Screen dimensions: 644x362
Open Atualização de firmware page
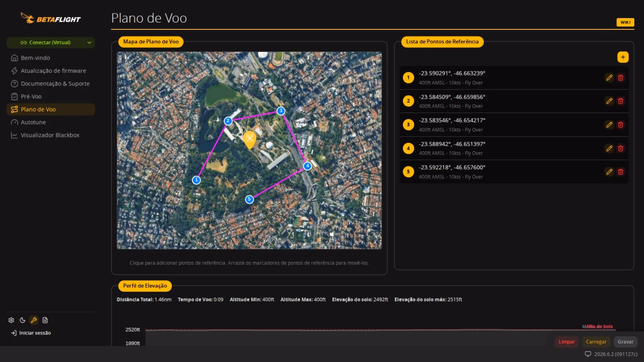tap(51, 71)
